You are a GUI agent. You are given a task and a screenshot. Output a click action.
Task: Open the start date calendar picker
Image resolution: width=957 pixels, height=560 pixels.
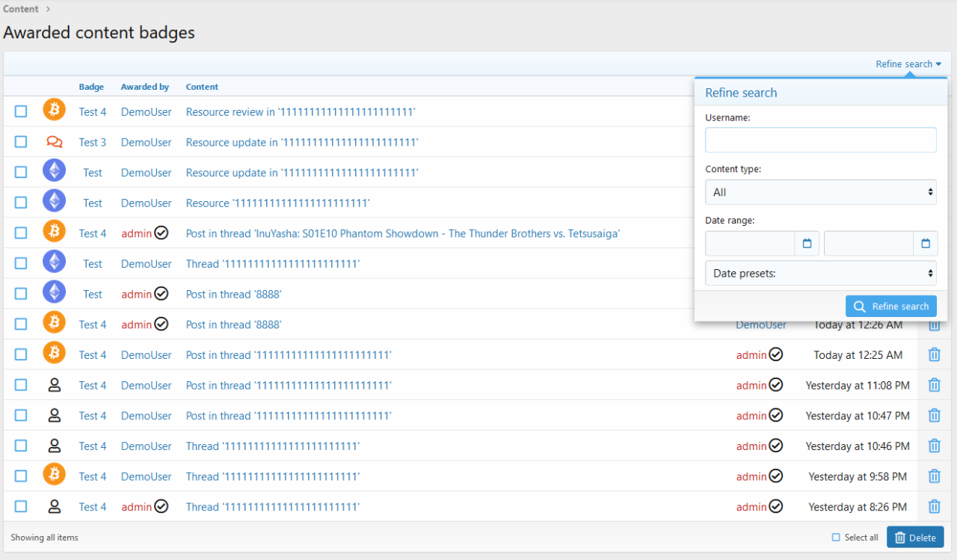[x=807, y=244]
